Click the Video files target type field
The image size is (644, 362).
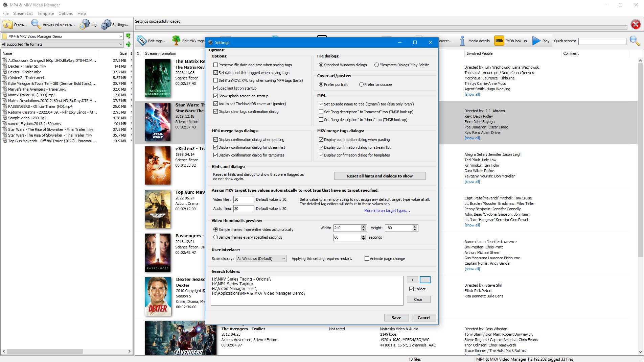[x=244, y=199]
